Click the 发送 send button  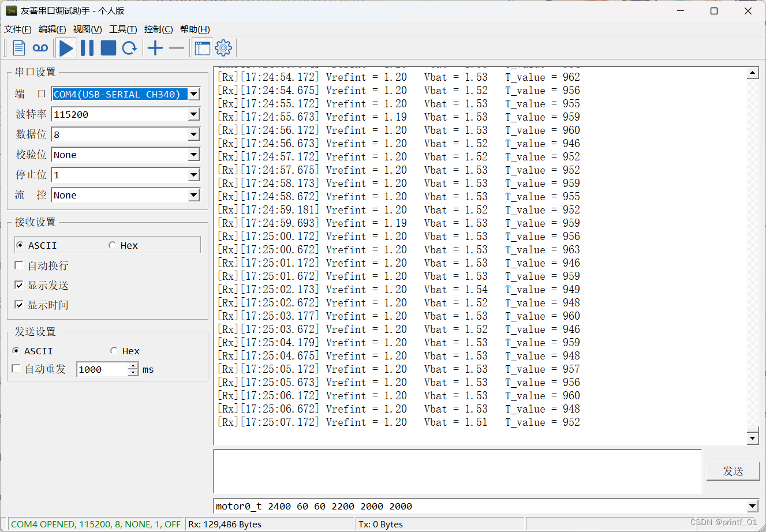pyautogui.click(x=733, y=471)
